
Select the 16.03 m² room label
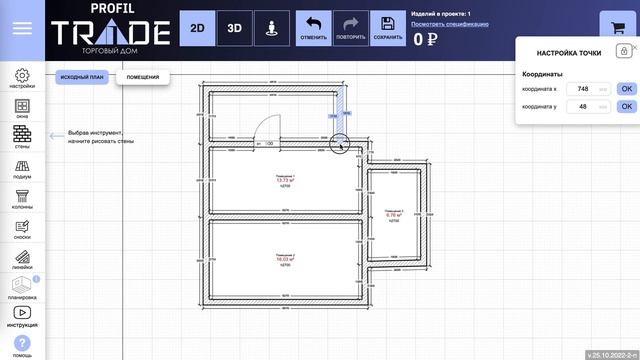pyautogui.click(x=285, y=259)
